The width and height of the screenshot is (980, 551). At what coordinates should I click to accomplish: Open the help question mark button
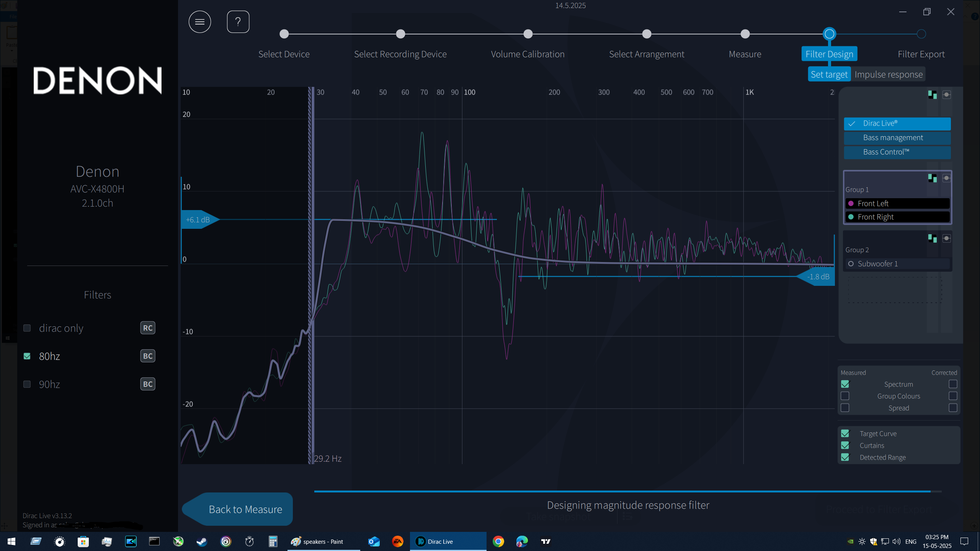click(x=238, y=22)
